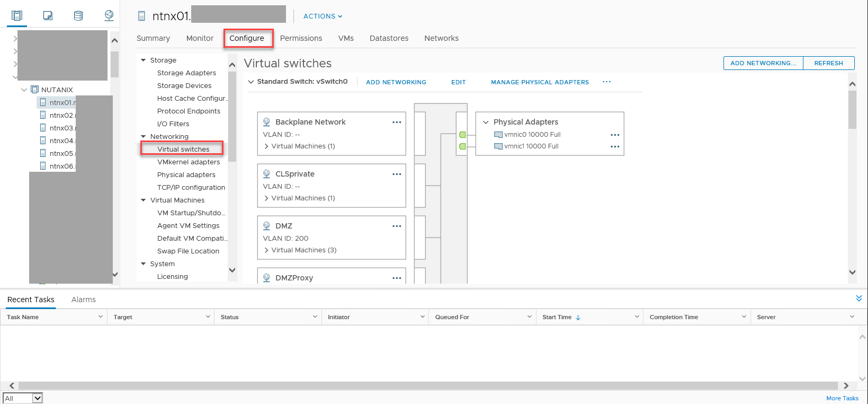868x404 pixels.
Task: Click the NUTANIX cluster icon
Action: tap(35, 90)
